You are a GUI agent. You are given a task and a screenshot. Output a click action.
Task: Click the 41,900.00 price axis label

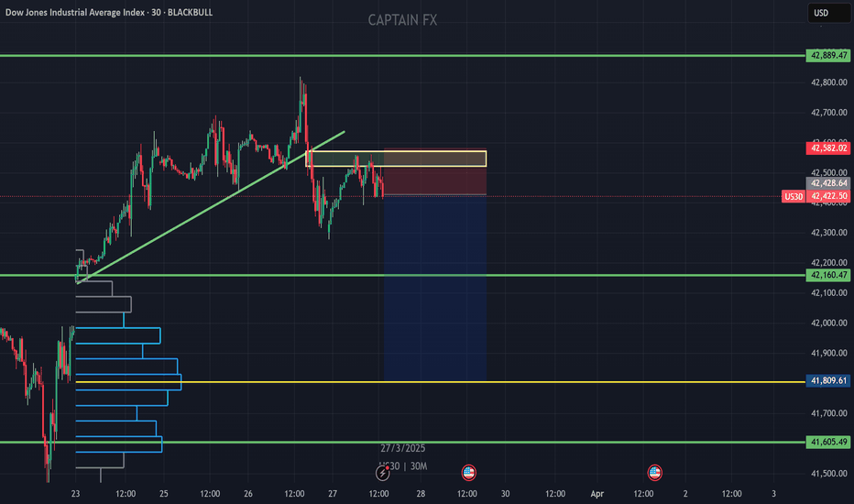click(828, 353)
